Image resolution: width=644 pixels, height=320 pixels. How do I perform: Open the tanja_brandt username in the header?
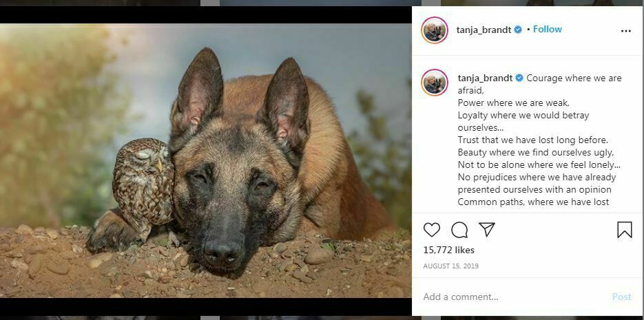tap(484, 30)
